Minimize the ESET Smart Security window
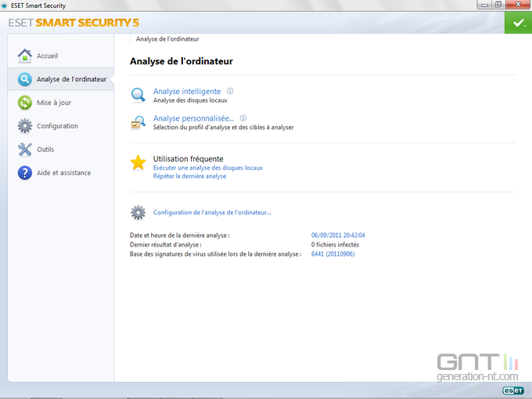 (484, 5)
